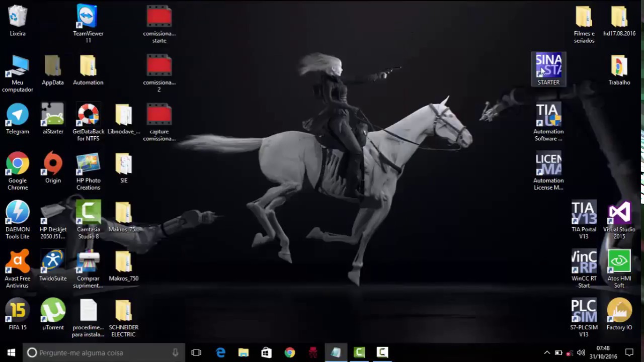
Task: Open Factory IO desktop icon
Action: point(619,315)
